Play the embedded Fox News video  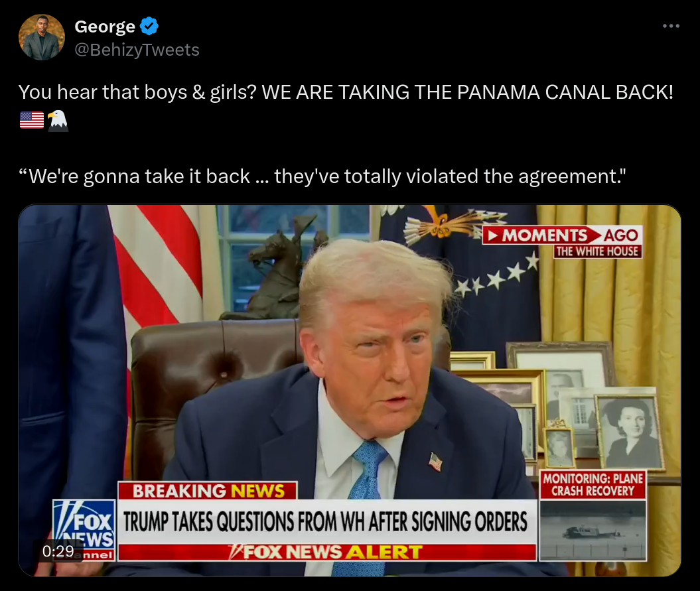click(350, 391)
